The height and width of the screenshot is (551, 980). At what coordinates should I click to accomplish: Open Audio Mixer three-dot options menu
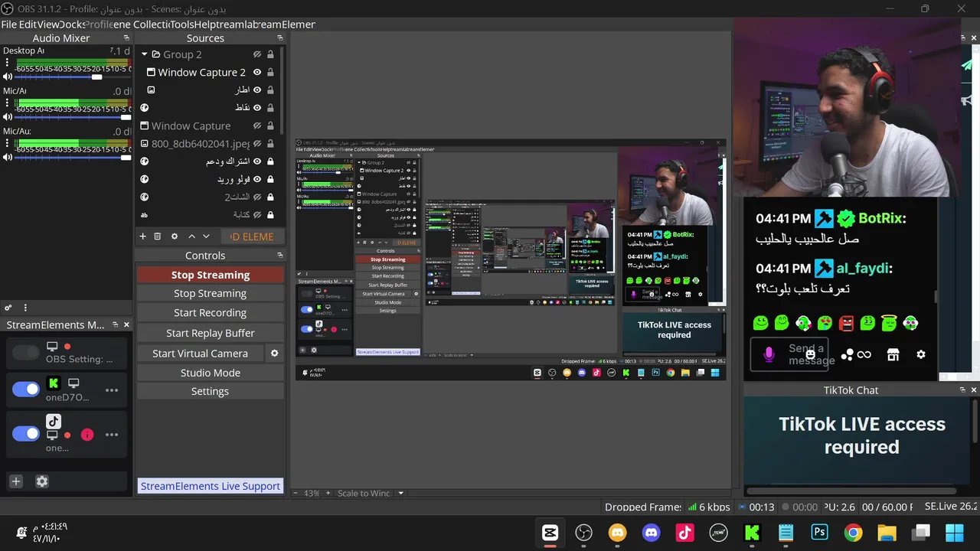pyautogui.click(x=25, y=308)
